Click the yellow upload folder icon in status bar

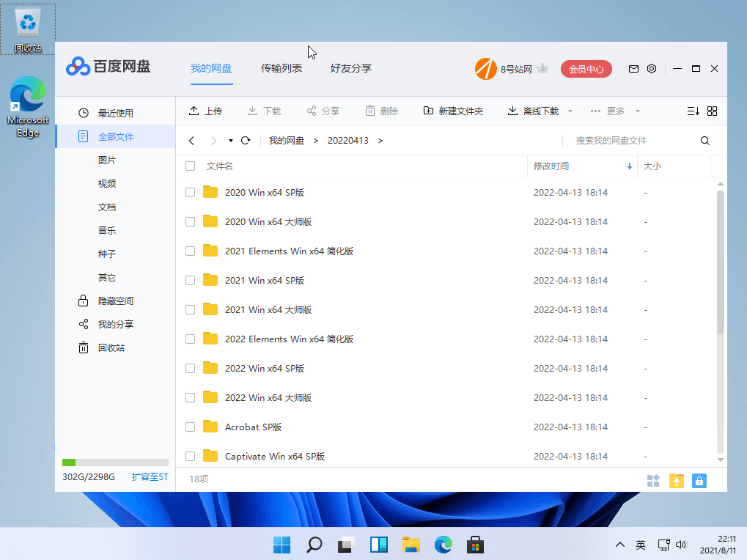click(677, 481)
